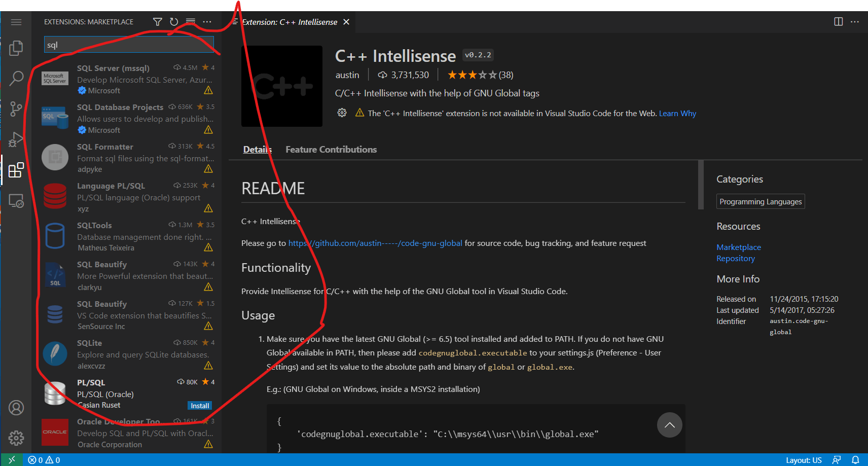The height and width of the screenshot is (466, 868).
Task: Select SQL Formatter extension by adpyke
Action: [127, 158]
